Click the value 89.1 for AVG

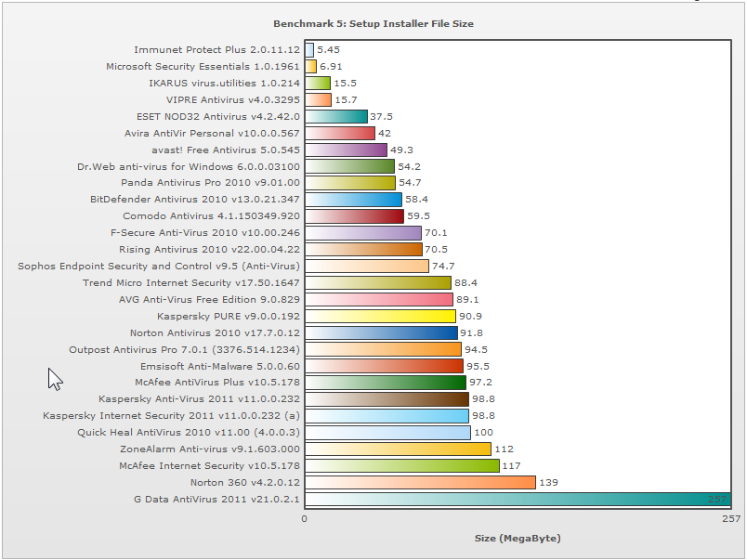pos(467,299)
